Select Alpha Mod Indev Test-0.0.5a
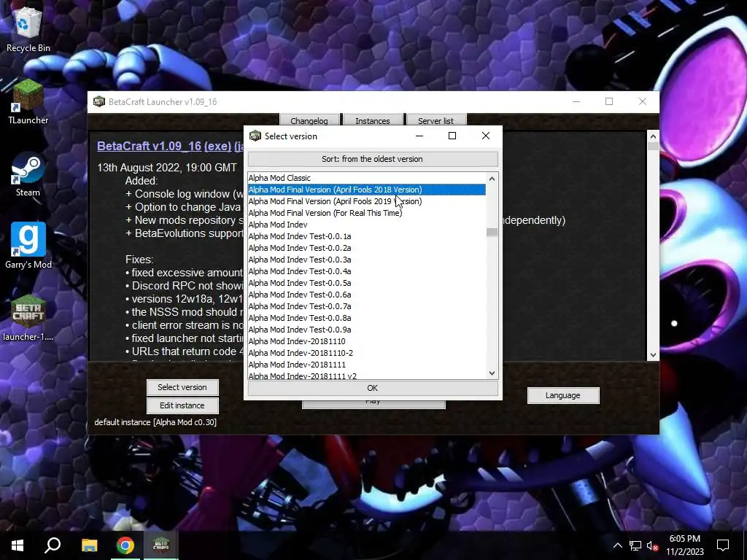 [x=367, y=283]
